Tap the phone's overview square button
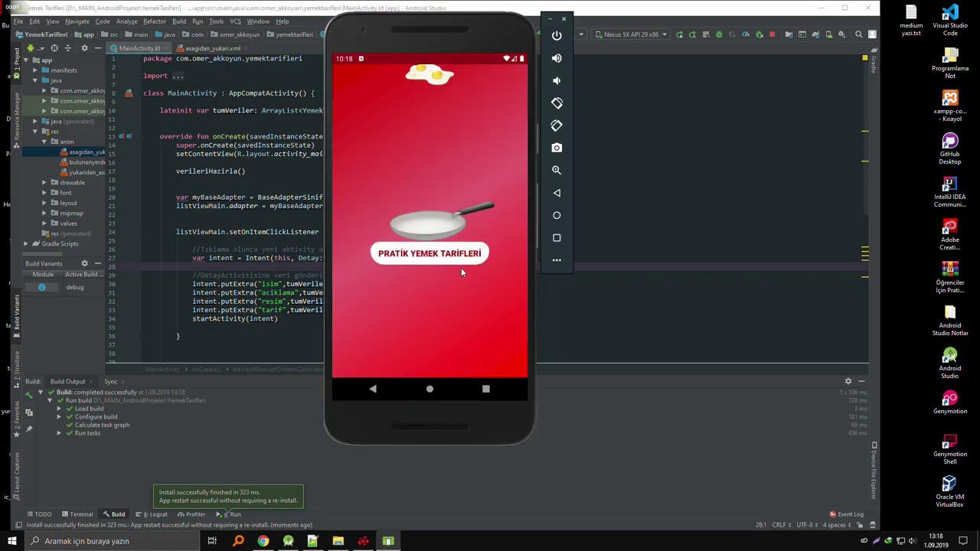The image size is (980, 551). pos(485,389)
